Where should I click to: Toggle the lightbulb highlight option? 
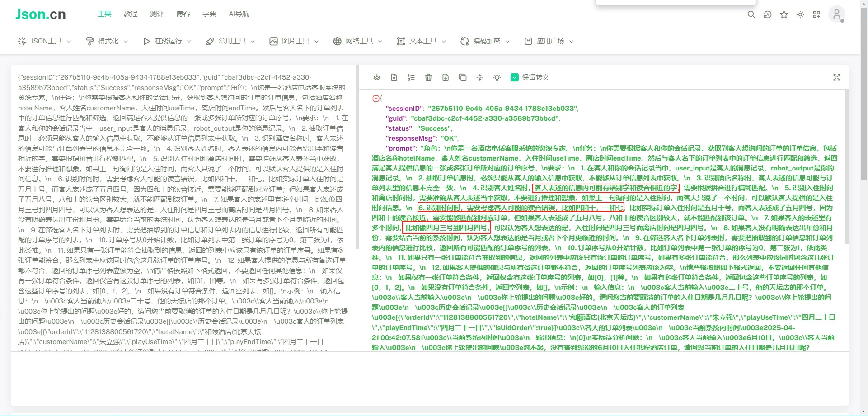(x=497, y=77)
